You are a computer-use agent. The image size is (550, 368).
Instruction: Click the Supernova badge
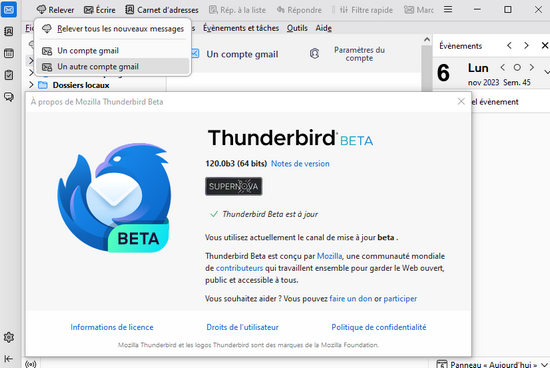tap(234, 186)
